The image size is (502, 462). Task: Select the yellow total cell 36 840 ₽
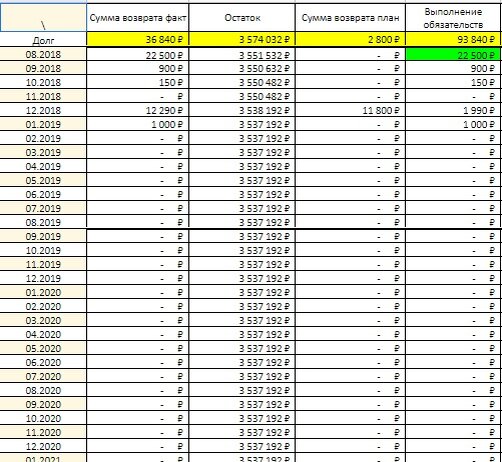click(138, 39)
